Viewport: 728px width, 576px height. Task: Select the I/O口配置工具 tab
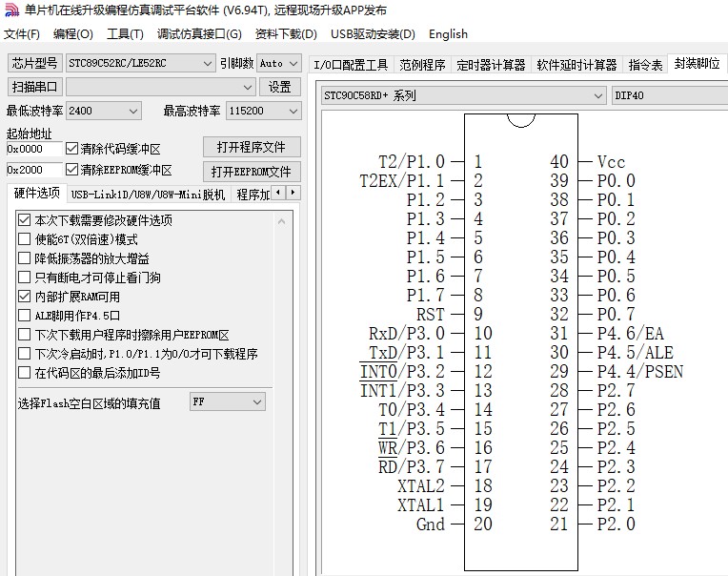pyautogui.click(x=351, y=65)
